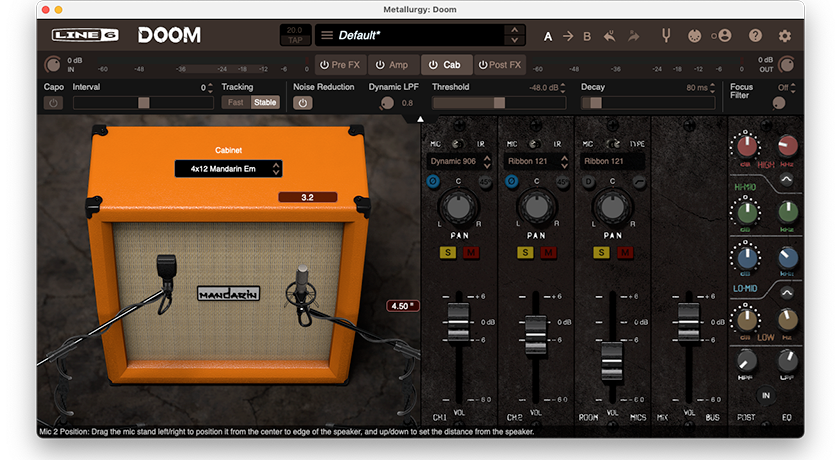Open the tuner via the tuning fork icon
Viewport: 840px width, 460px height.
[x=666, y=36]
